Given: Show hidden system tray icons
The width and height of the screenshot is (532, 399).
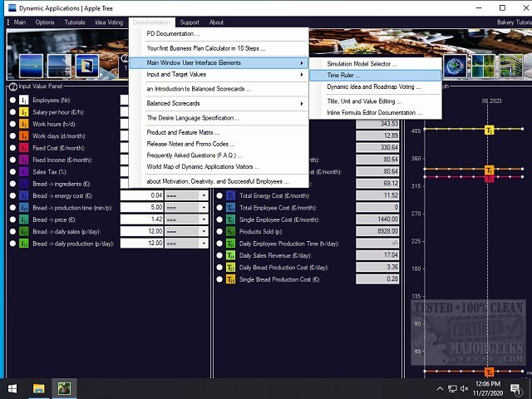Looking at the screenshot, I should pyautogui.click(x=440, y=388).
